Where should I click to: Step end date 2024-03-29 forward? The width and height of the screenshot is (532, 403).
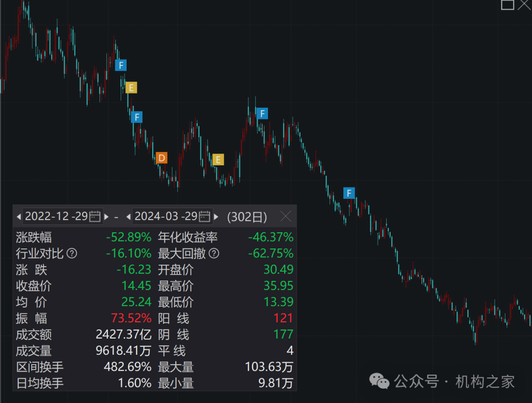(x=216, y=217)
